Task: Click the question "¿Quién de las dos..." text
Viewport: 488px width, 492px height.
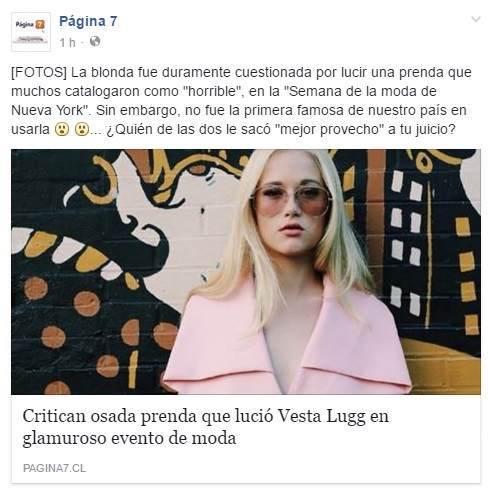Action: tap(281, 129)
